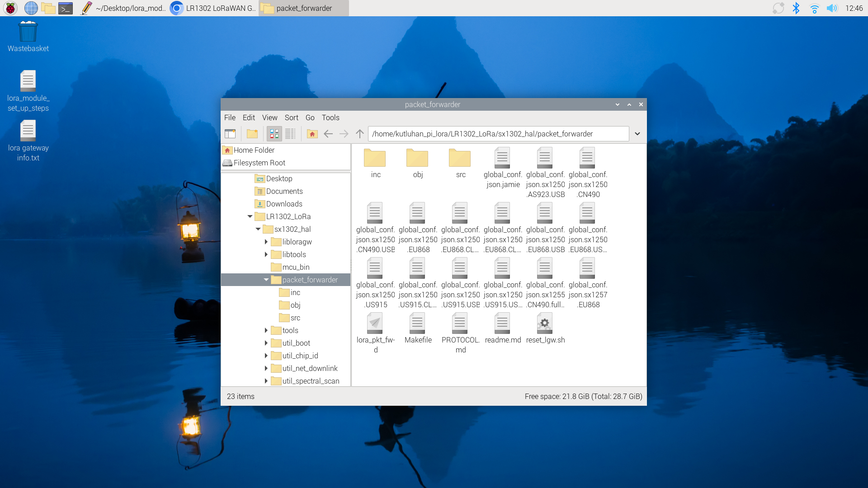The width and height of the screenshot is (868, 488).
Task: Expand the libloragw folder in tree
Action: coord(266,242)
